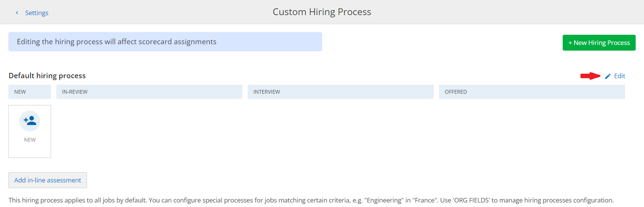Click the Add in-line assessment button
Screen dimensions: 644x207
point(48,180)
